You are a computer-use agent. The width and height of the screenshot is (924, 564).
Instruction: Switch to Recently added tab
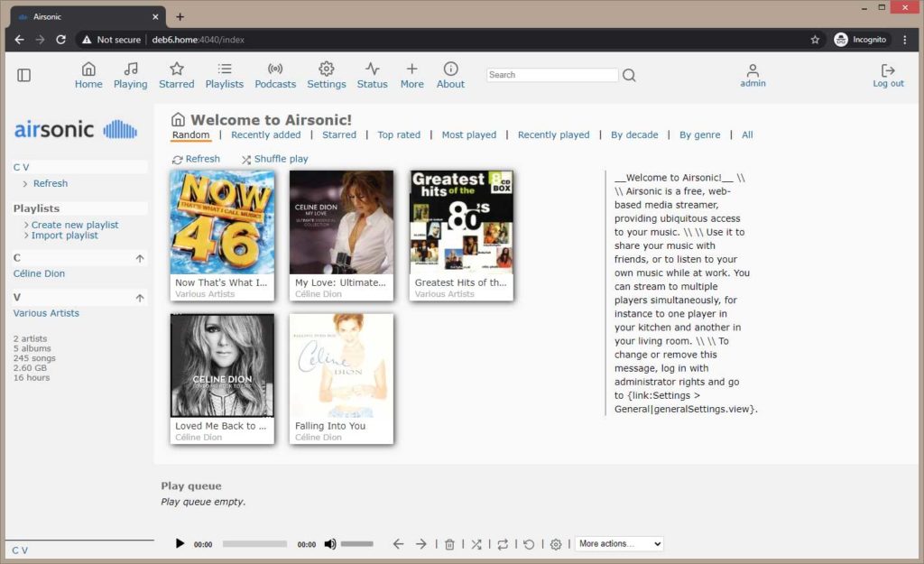266,135
